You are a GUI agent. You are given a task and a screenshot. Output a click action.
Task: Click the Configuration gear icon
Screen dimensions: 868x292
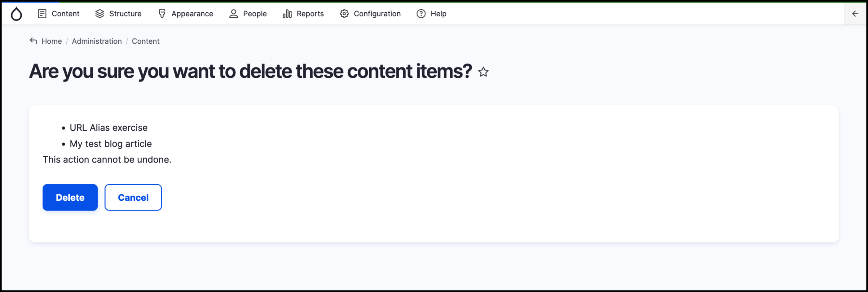[x=344, y=14]
